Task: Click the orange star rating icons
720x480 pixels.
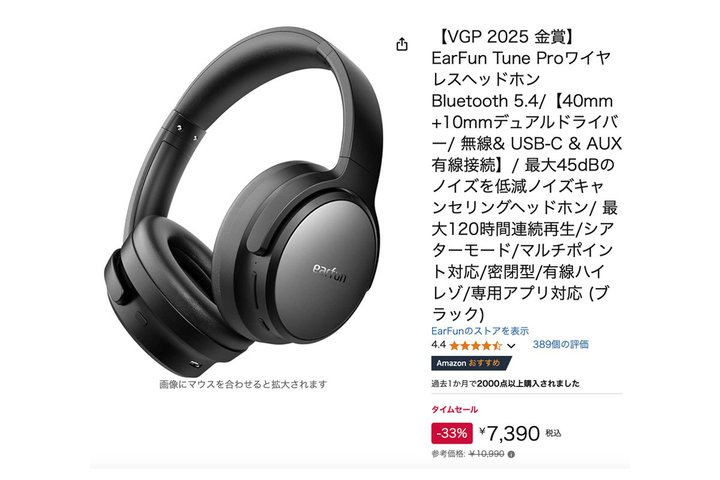Action: pos(476,345)
